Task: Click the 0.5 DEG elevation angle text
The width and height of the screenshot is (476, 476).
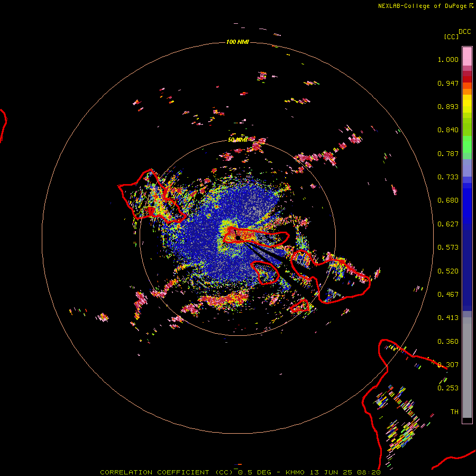Action: [255, 472]
